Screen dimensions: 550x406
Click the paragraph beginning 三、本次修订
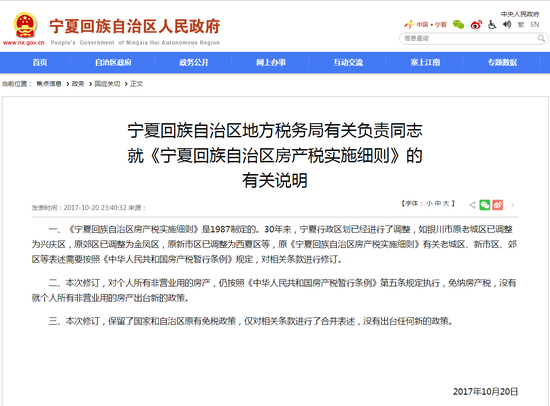point(251,321)
